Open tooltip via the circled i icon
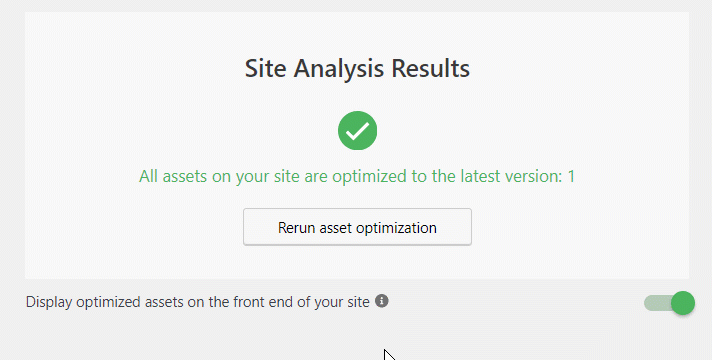Image resolution: width=712 pixels, height=360 pixels. click(381, 301)
